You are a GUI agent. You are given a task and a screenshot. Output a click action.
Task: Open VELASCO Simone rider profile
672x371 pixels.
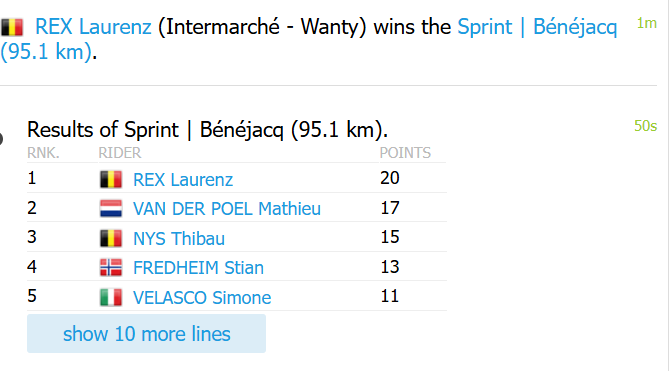click(202, 298)
